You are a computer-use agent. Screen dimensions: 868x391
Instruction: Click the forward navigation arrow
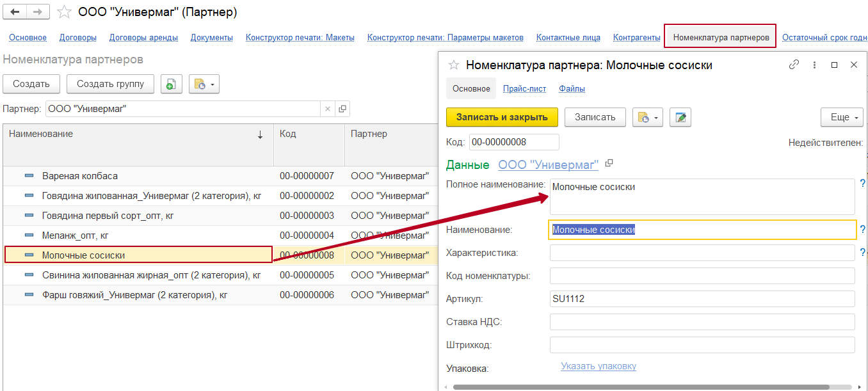38,12
